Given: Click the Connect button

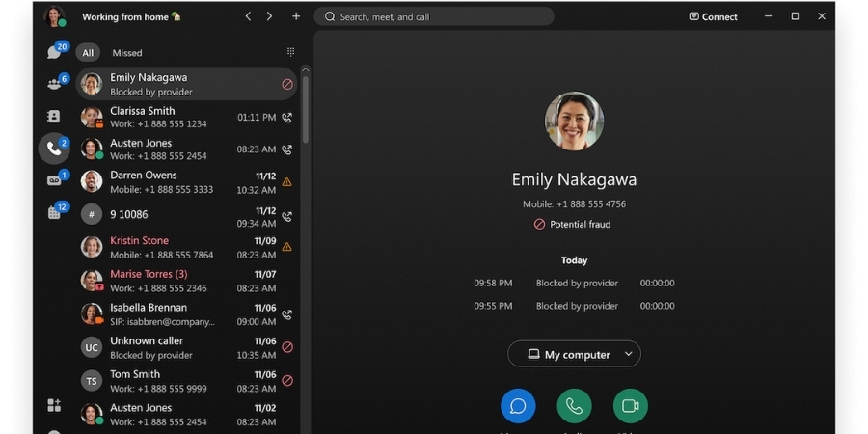Looking at the screenshot, I should [x=714, y=16].
